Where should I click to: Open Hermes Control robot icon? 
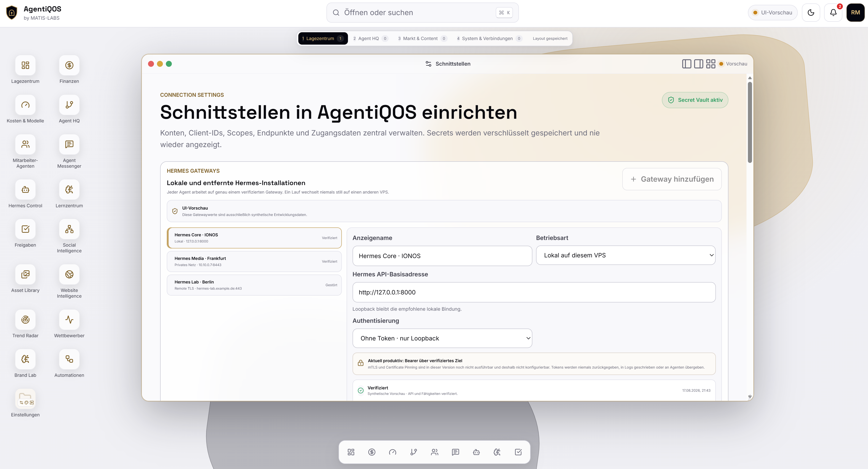[x=25, y=190]
